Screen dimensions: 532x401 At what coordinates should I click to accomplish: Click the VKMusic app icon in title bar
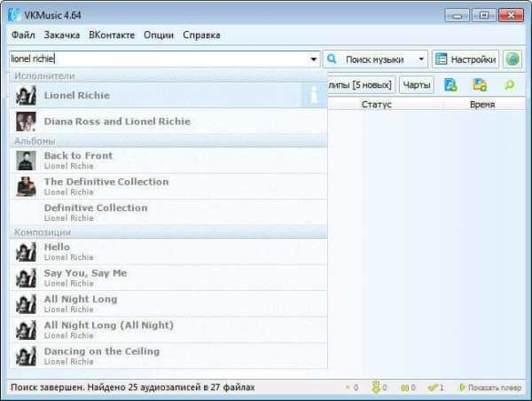(x=14, y=15)
